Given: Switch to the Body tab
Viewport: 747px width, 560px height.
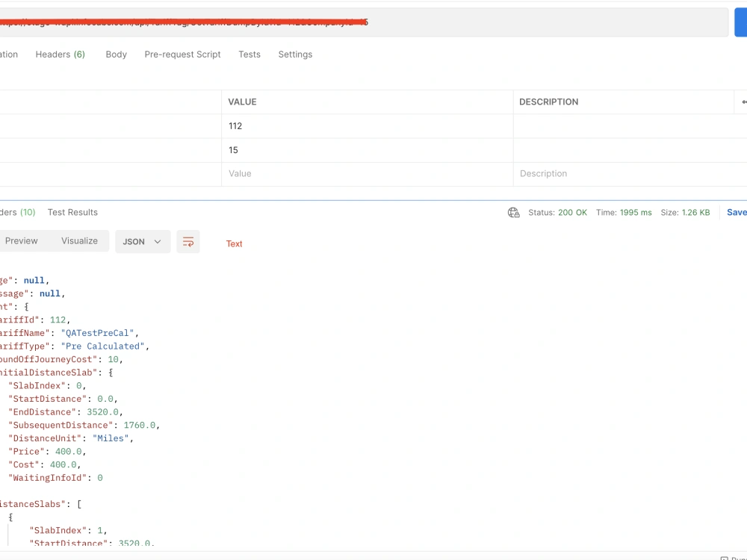Looking at the screenshot, I should [x=117, y=55].
